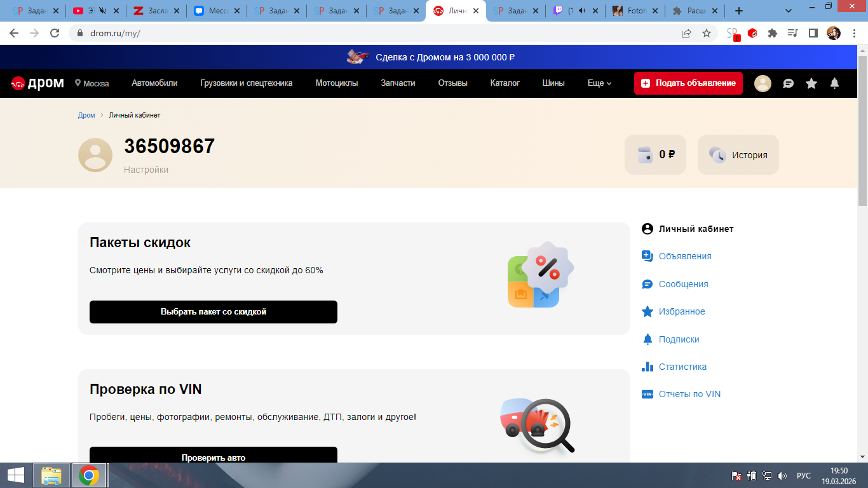Open the Chrome profile avatar

(x=834, y=33)
